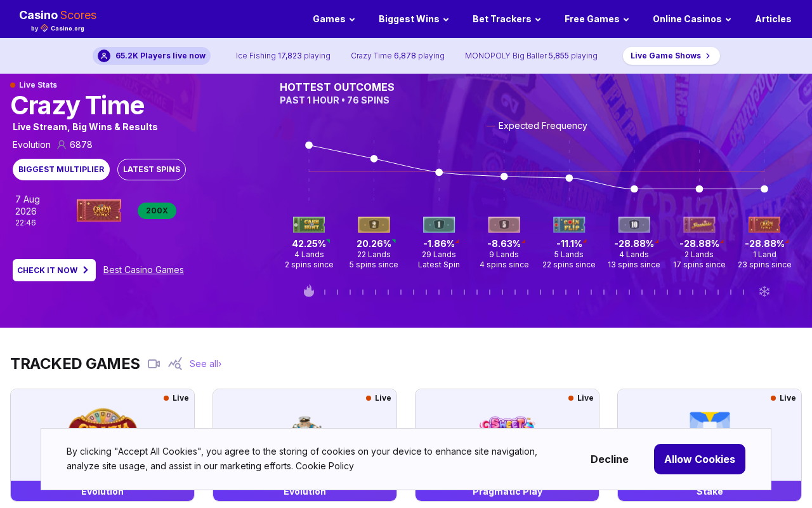This screenshot has height=508, width=812.
Task: Click the Check It Now button
Action: [x=54, y=271]
